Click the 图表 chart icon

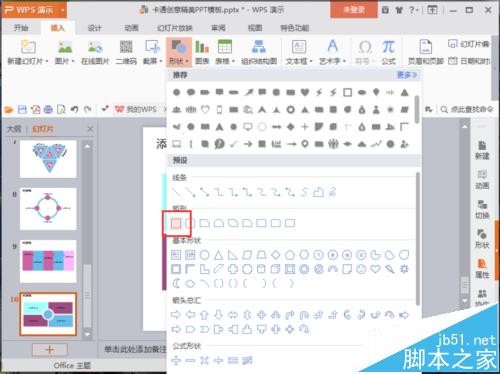point(202,52)
